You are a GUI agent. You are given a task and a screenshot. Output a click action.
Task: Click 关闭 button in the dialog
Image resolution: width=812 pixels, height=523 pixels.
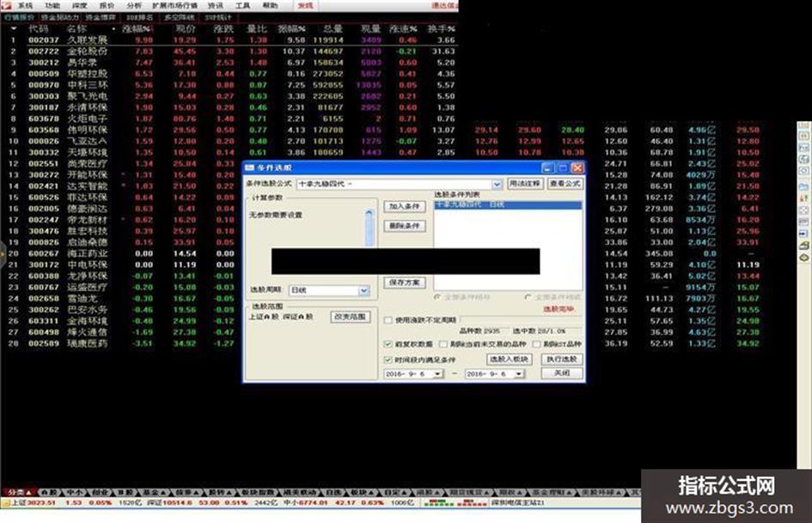[562, 373]
